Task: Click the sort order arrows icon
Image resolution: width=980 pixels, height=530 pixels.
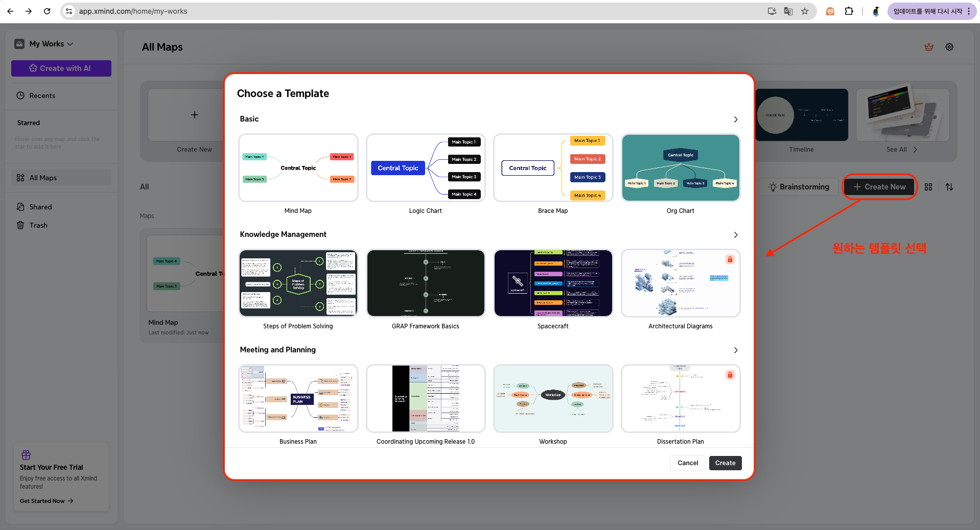Action: (x=949, y=187)
